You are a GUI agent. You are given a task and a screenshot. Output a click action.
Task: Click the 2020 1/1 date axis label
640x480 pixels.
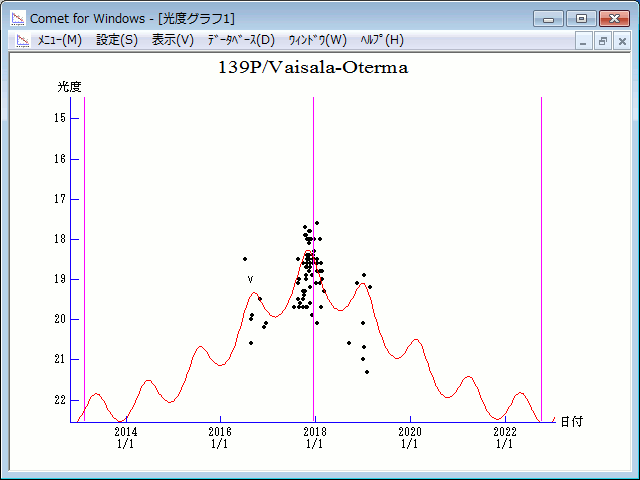410,438
